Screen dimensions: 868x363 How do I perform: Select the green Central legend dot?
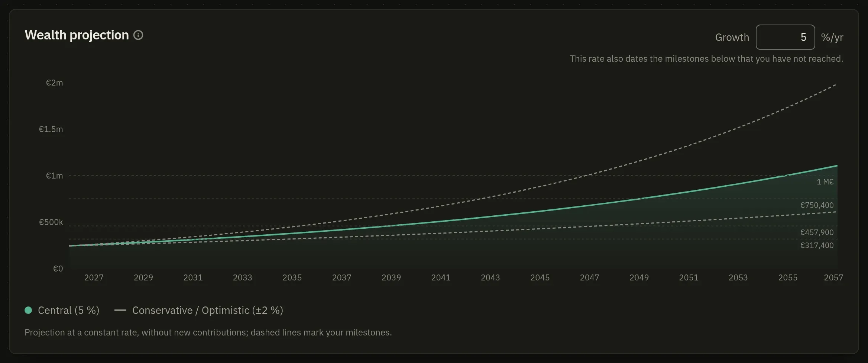(28, 310)
